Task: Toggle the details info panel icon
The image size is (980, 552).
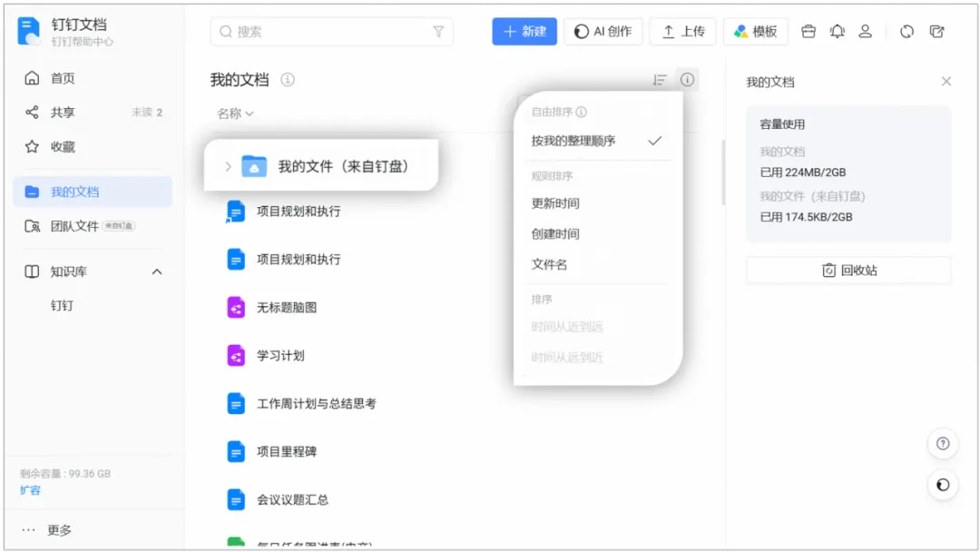Action: [x=687, y=80]
